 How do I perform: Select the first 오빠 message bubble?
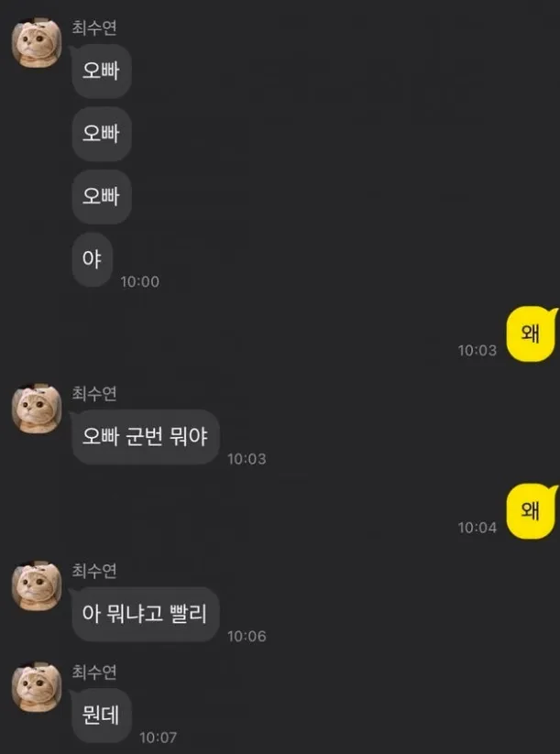pos(101,71)
